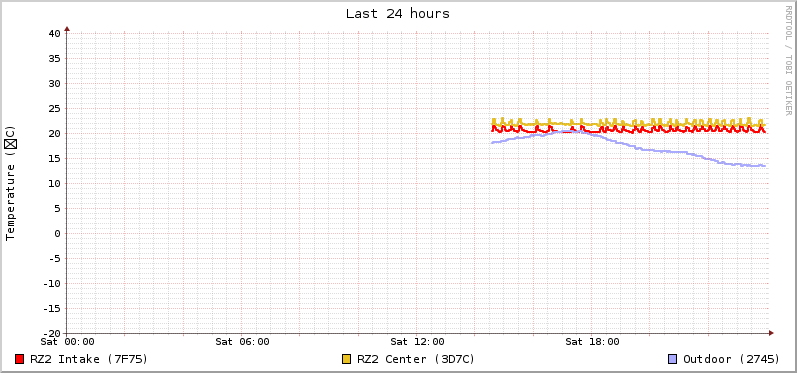Select the RZ2 Intake (7F75) legend label
797x373 pixels.
pos(89,359)
